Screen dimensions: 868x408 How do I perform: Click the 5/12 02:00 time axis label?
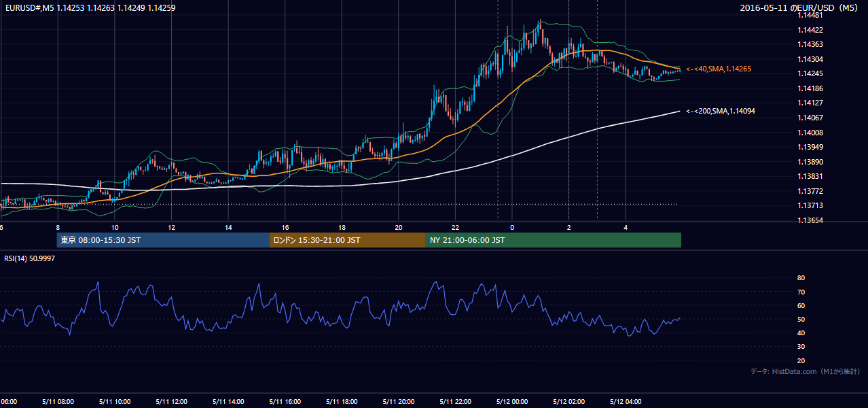(568, 401)
